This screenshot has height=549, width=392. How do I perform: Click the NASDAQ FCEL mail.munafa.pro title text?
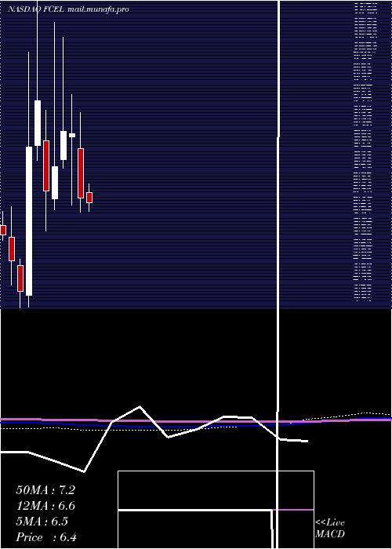tap(68, 9)
